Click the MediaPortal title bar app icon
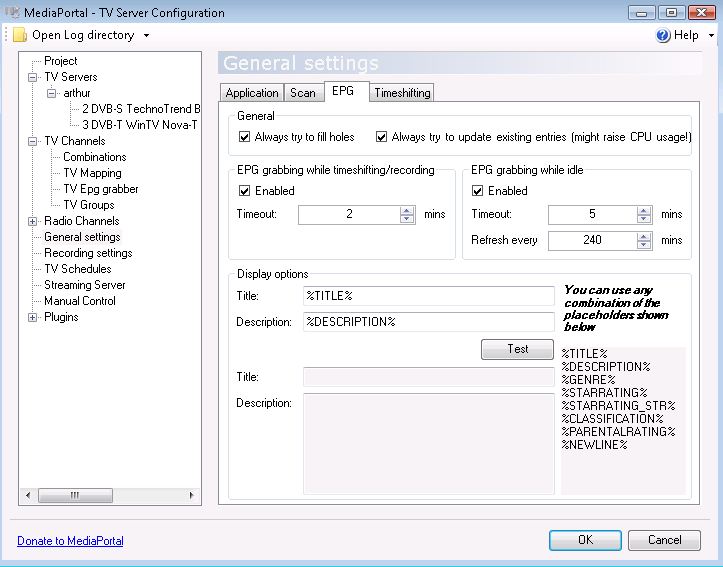 (12, 12)
